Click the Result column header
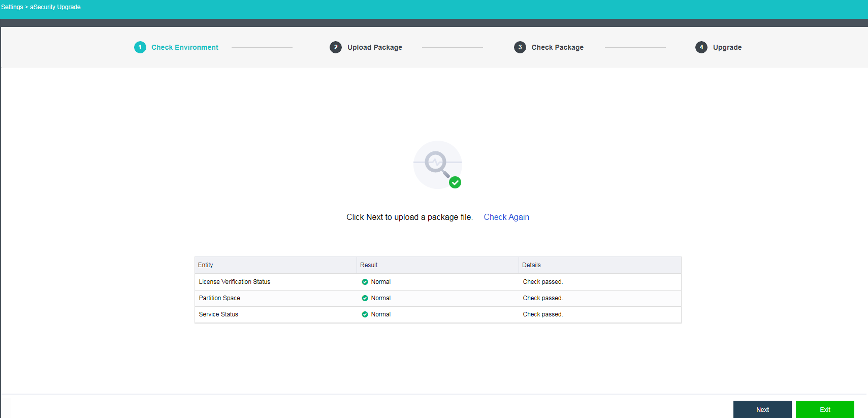This screenshot has width=868, height=418. tap(369, 265)
